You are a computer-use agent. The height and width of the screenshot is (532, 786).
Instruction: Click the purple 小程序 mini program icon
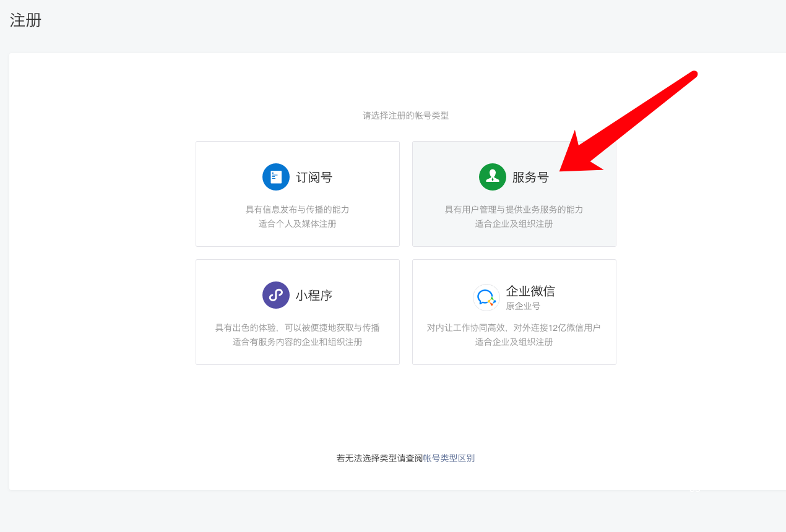tap(275, 295)
